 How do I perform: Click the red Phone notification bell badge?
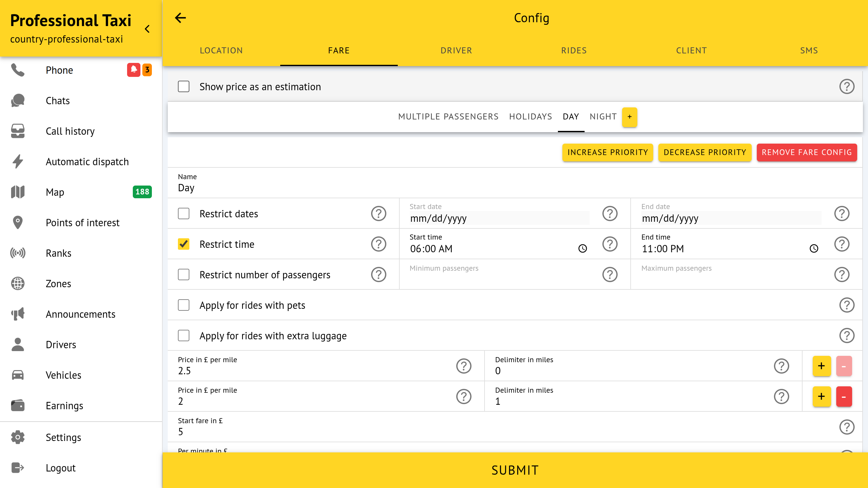133,70
